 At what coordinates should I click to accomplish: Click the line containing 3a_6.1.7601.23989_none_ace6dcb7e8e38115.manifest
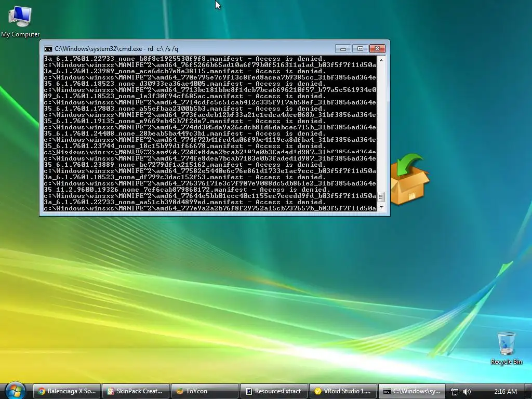coord(185,71)
